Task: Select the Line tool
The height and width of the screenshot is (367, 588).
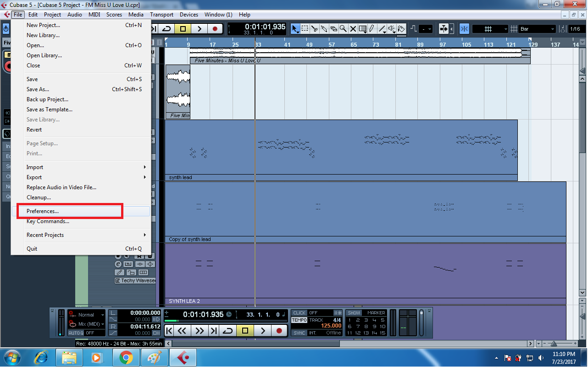Action: [382, 29]
